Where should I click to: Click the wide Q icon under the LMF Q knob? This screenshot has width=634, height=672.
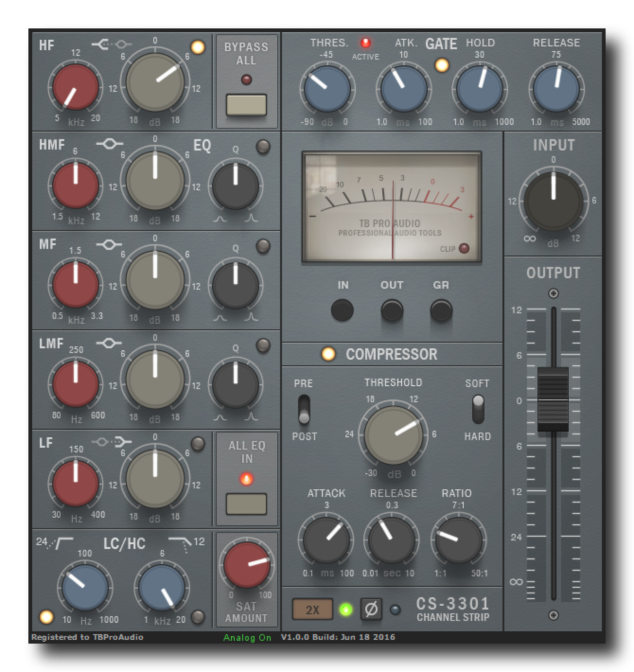220,417
